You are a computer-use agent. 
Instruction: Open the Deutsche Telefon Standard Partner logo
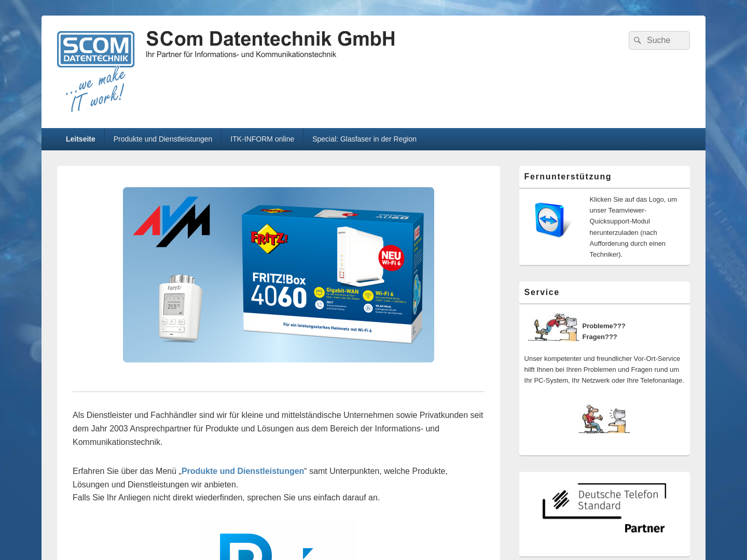(604, 509)
